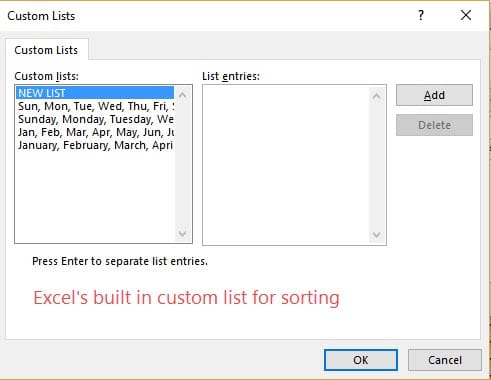Click the Help question mark icon
Viewport: 491px width, 380px height.
point(421,15)
